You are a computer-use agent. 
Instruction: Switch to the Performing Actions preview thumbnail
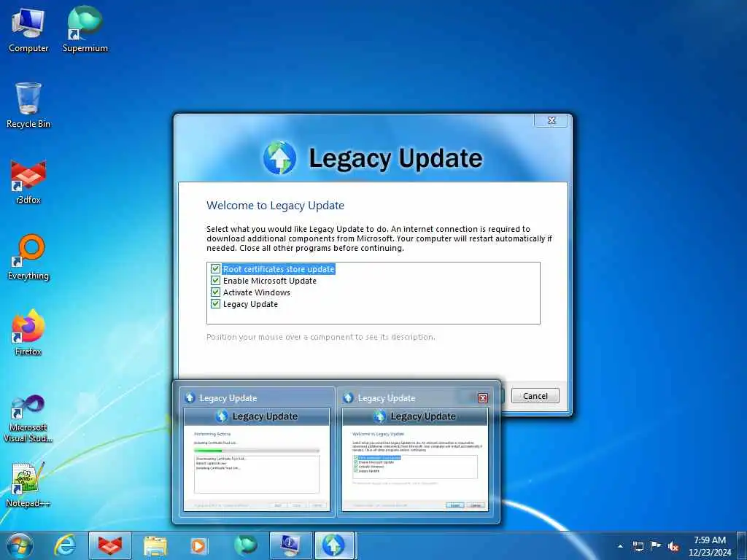[x=256, y=459]
